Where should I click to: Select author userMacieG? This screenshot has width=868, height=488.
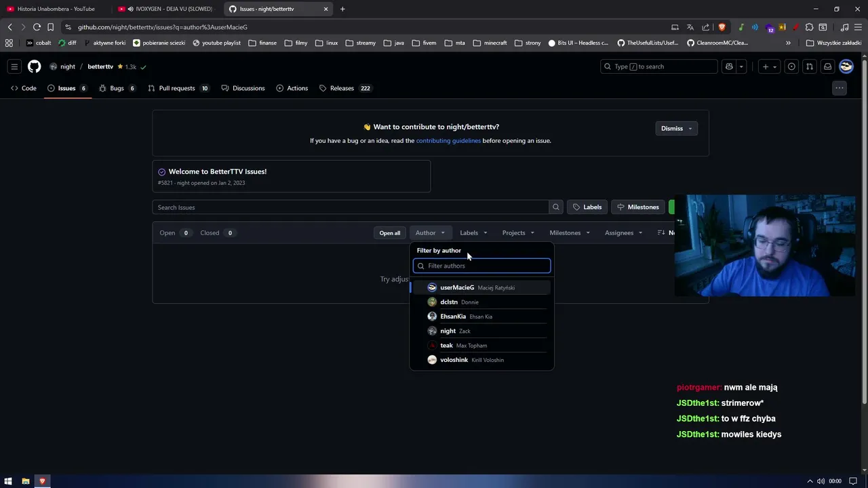481,287
